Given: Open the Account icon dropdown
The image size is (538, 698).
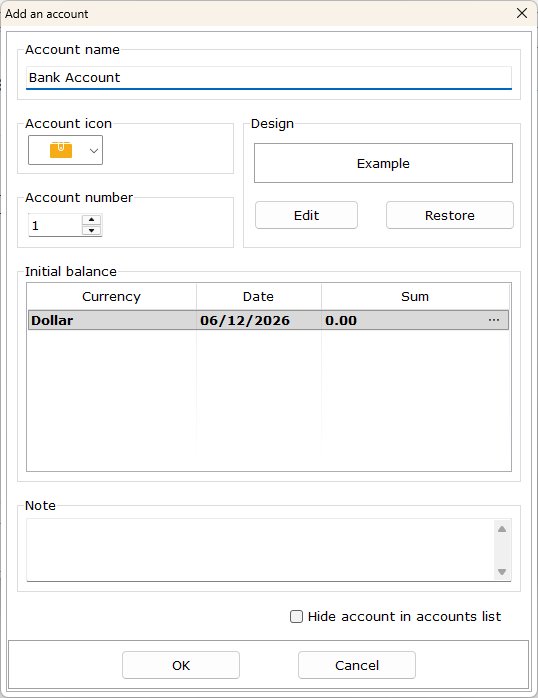Looking at the screenshot, I should click(93, 150).
